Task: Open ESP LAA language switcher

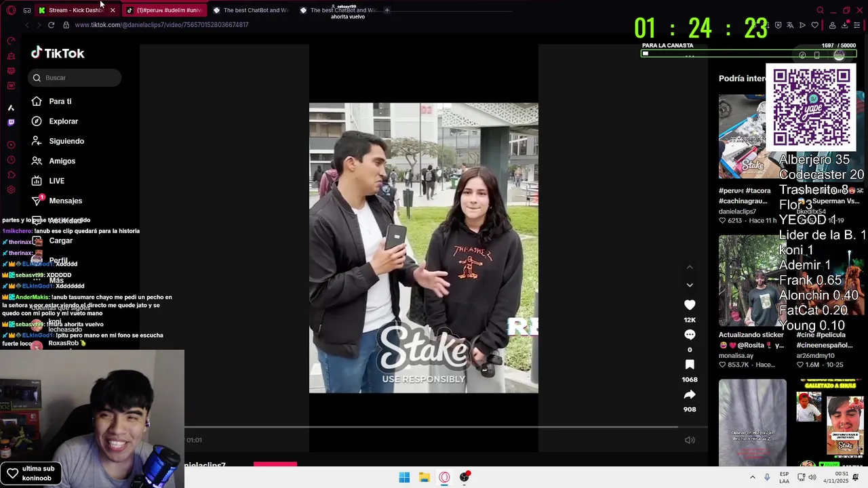Action: [784, 477]
